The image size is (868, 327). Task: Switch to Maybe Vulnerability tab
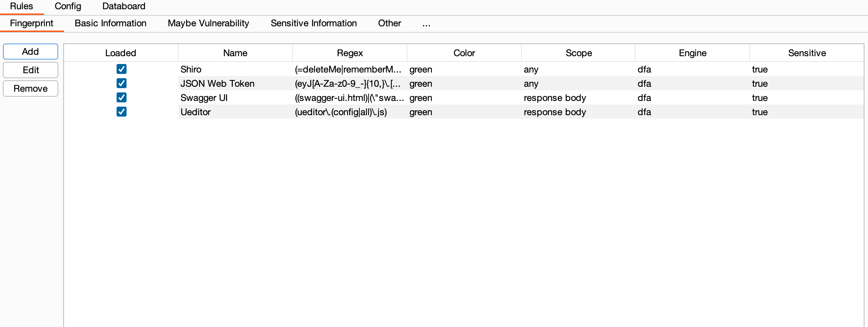click(x=208, y=23)
